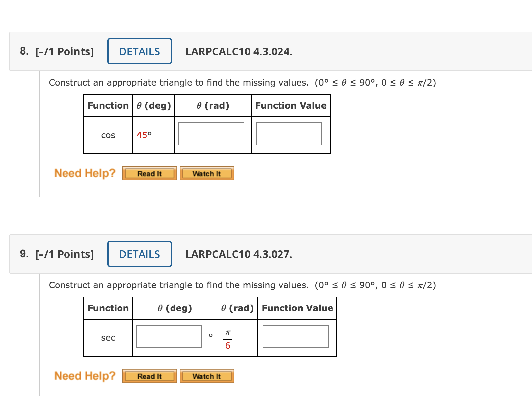The width and height of the screenshot is (532, 396).
Task: Click Function header in question 8 table
Action: coord(108,106)
